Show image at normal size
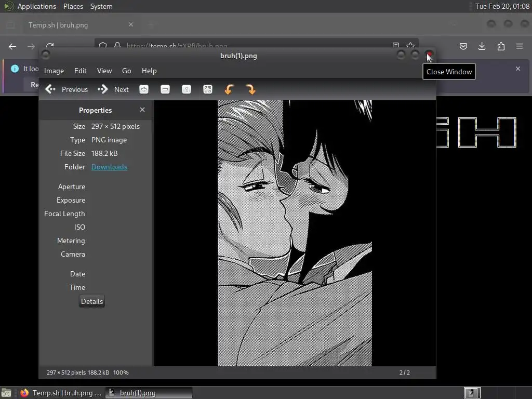Screen dimensions: 532x399 pyautogui.click(x=187, y=89)
